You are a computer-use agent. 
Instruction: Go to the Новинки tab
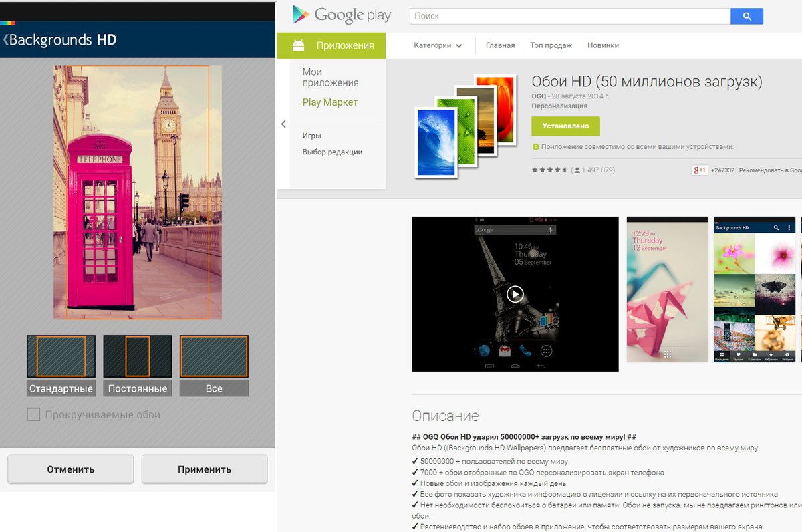(x=603, y=45)
